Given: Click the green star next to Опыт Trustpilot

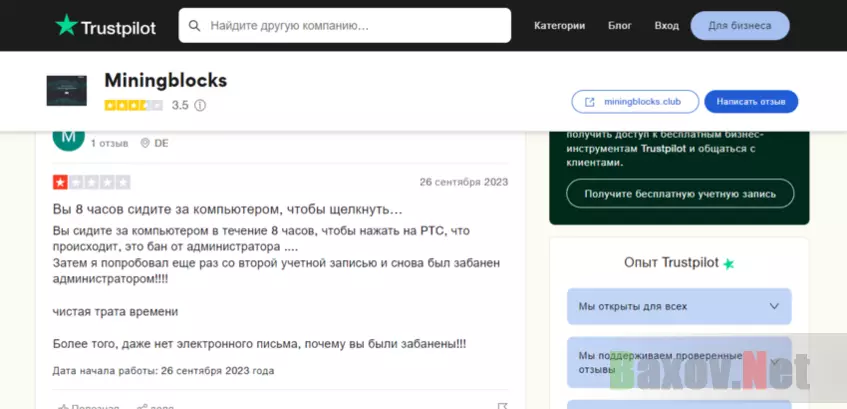Looking at the screenshot, I should click(729, 264).
